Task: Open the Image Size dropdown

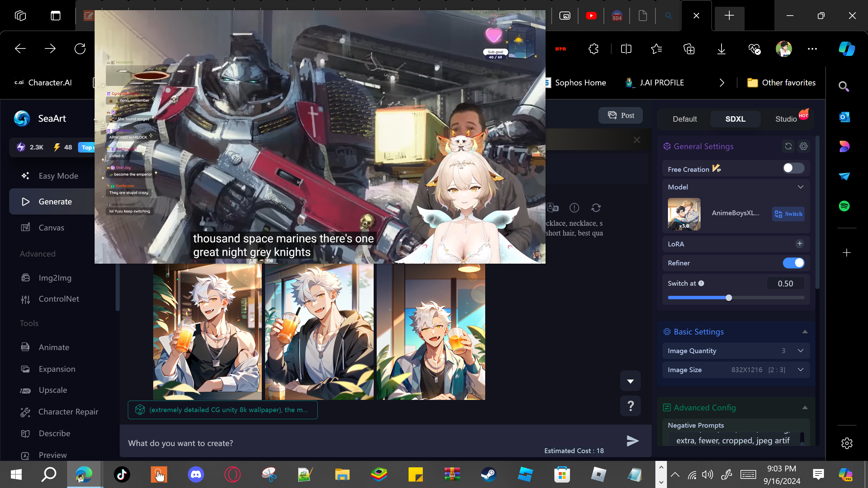Action: (736, 370)
